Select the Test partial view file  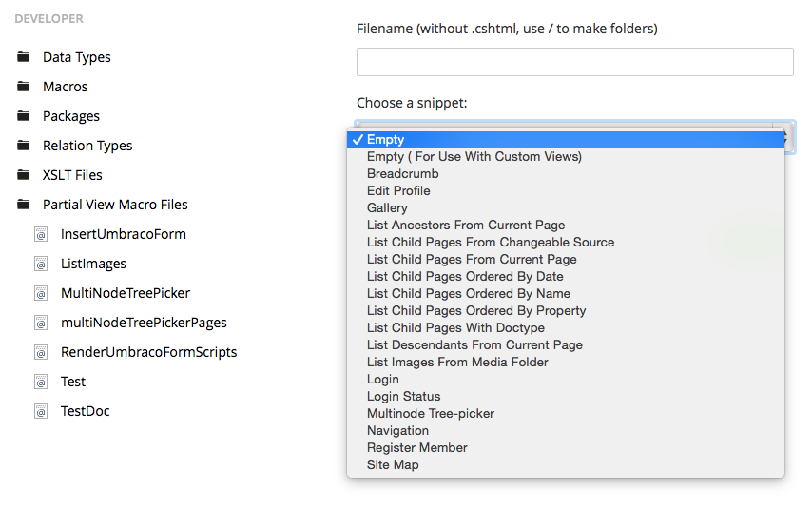click(x=73, y=382)
